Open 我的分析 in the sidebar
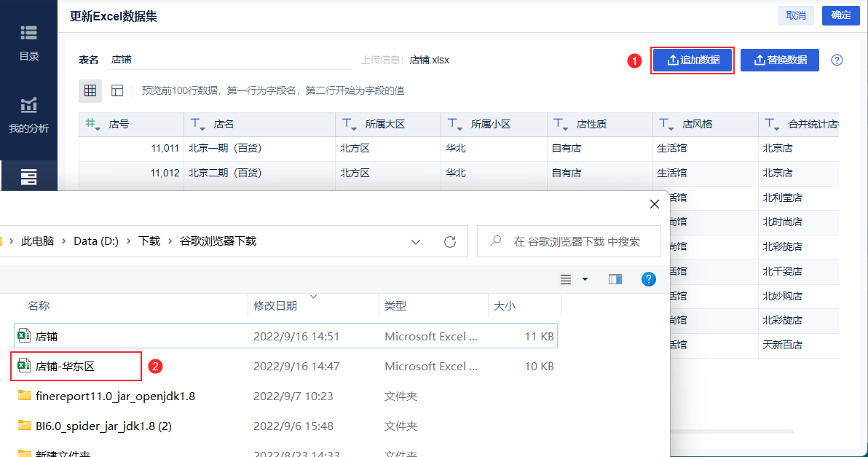Image resolution: width=868 pixels, height=457 pixels. pos(29,116)
